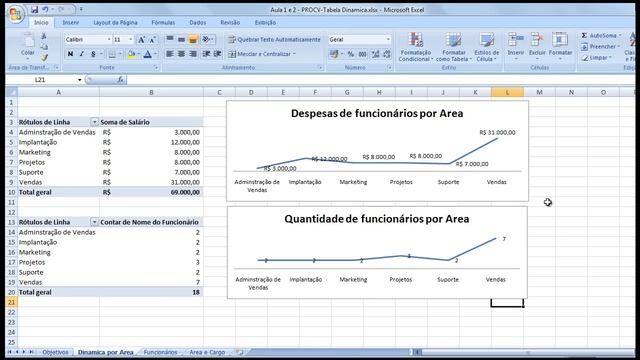This screenshot has height=360, width=640.
Task: Decrease indent
Action: point(206,54)
